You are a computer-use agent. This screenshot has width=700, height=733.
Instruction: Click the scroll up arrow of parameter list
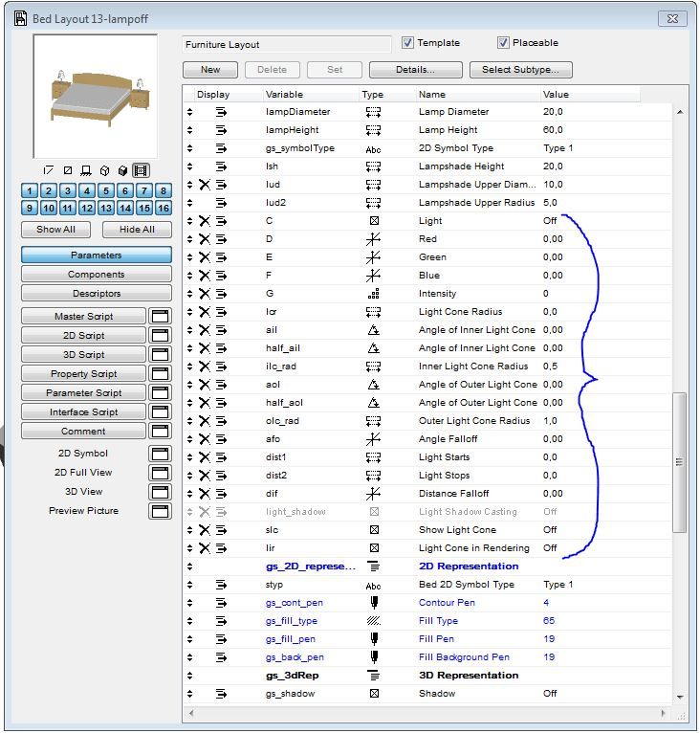pyautogui.click(x=680, y=112)
